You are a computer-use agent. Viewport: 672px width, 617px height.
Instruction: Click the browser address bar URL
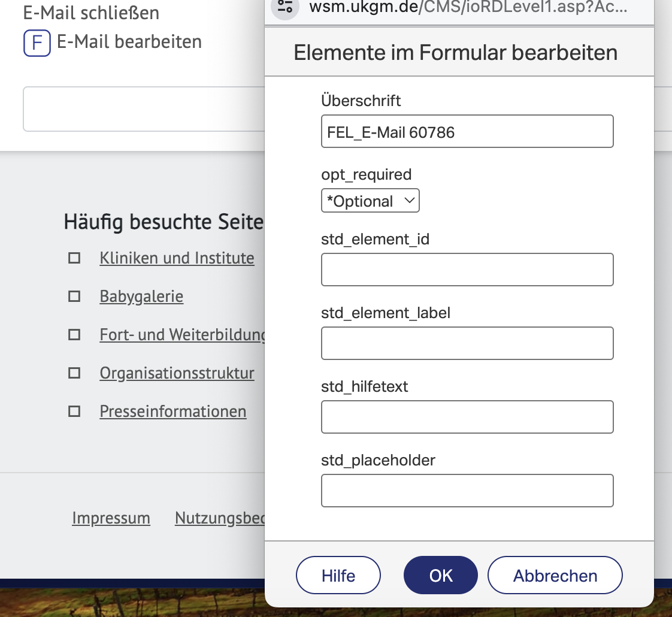coord(468,7)
